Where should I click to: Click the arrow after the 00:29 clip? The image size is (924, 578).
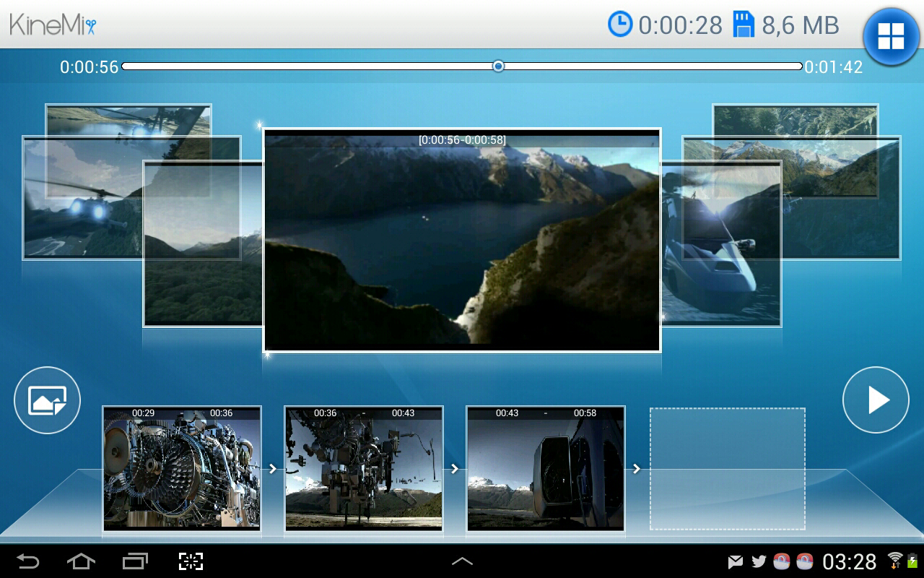[273, 469]
